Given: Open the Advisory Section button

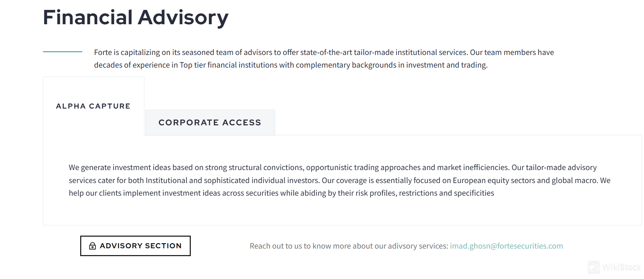Looking at the screenshot, I should (135, 246).
